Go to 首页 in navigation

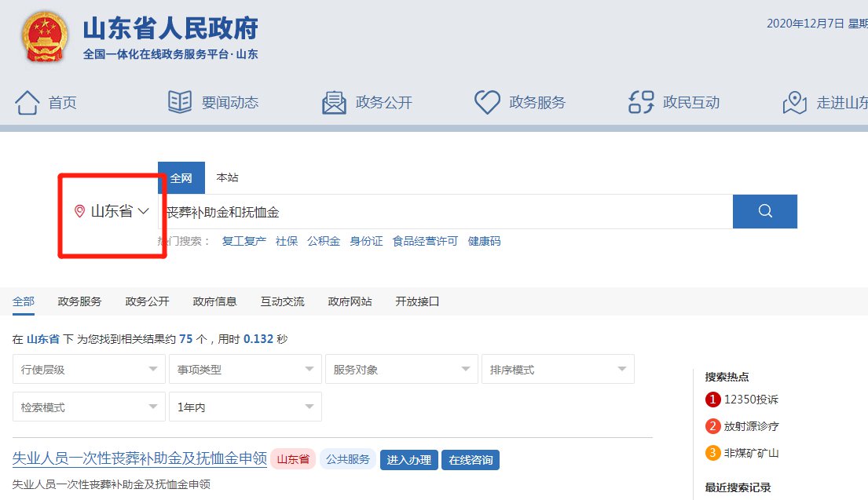(x=63, y=102)
